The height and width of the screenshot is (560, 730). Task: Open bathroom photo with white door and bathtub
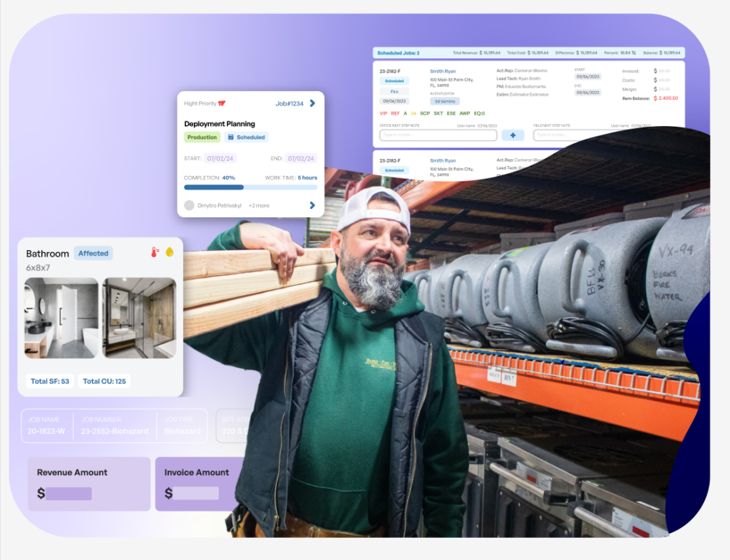pyautogui.click(x=61, y=318)
